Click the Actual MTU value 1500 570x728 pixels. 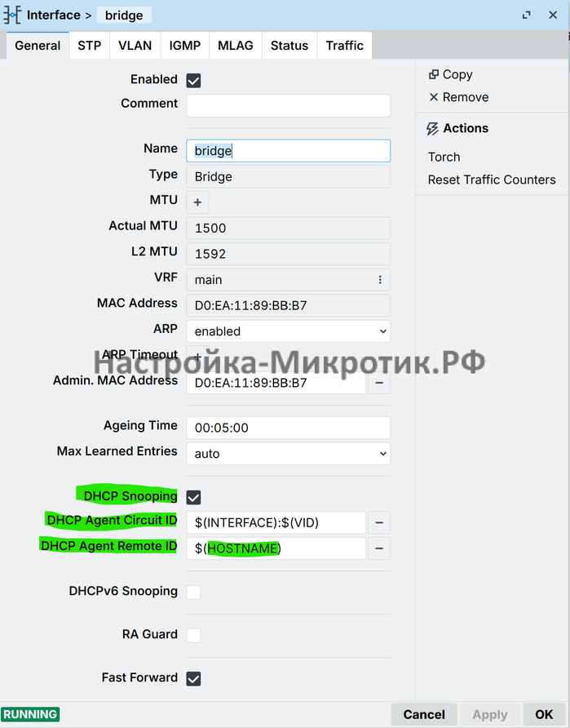[288, 228]
